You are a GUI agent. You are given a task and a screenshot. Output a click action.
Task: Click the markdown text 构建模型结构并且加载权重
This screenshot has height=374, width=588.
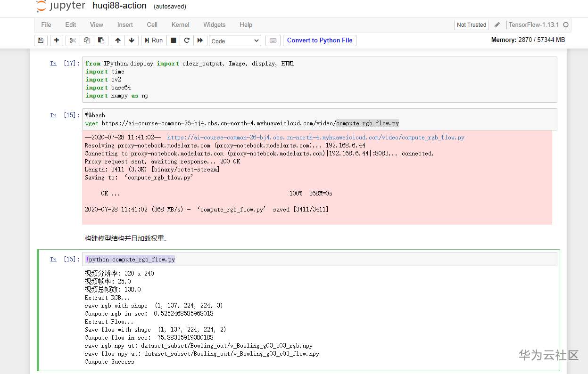click(126, 238)
